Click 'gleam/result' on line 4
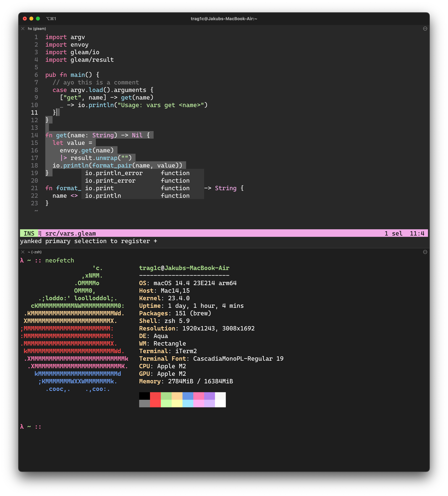The height and width of the screenshot is (496, 448). pyautogui.click(x=92, y=60)
